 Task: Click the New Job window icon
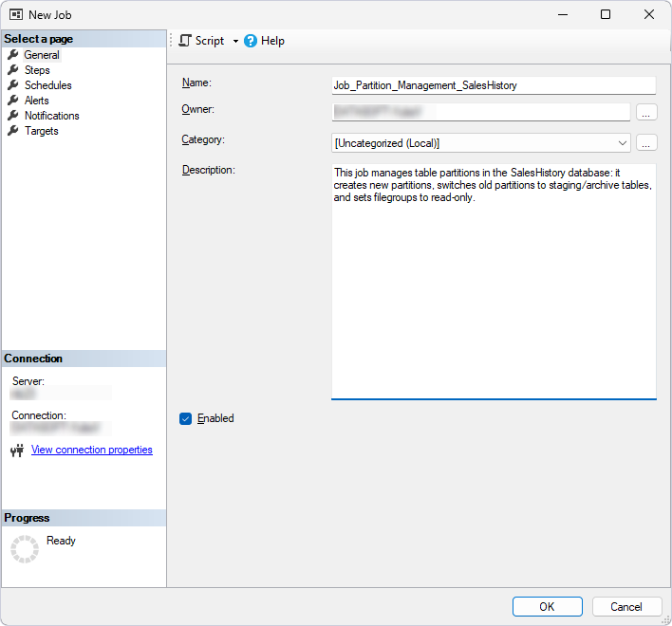point(16,15)
